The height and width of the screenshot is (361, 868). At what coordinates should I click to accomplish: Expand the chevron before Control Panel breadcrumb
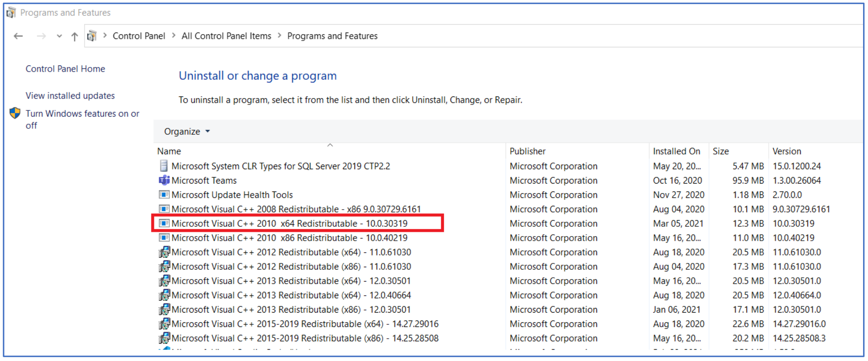click(x=105, y=36)
